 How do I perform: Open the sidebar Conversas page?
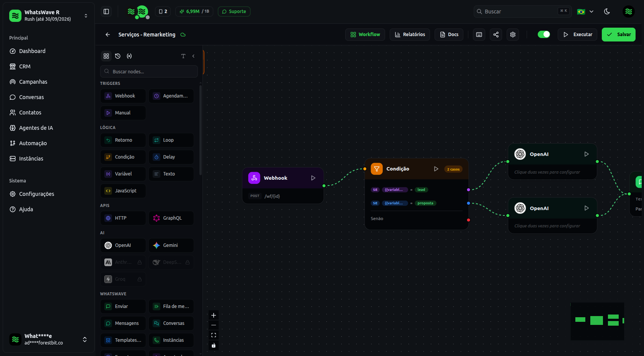(x=49, y=97)
